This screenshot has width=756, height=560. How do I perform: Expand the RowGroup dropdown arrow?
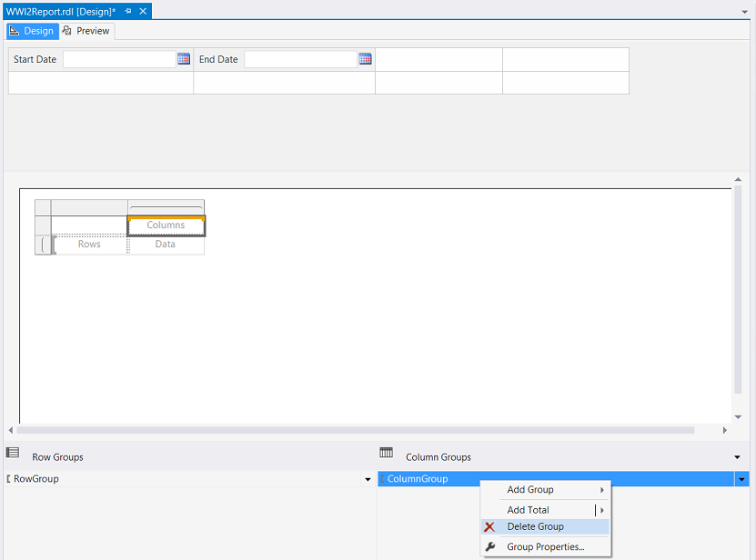[368, 479]
